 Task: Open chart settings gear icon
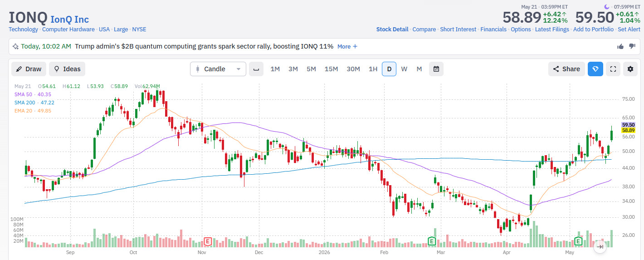click(630, 69)
